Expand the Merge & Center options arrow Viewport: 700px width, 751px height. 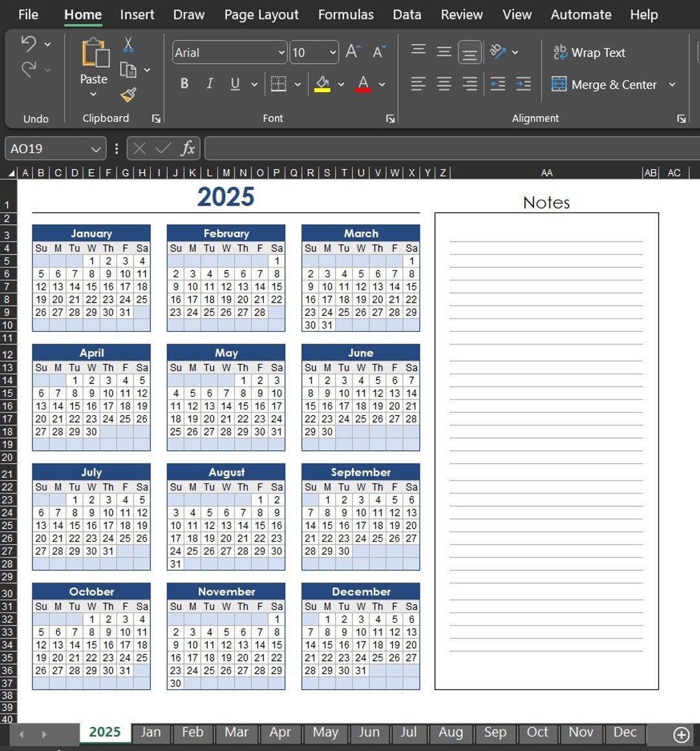tap(672, 84)
